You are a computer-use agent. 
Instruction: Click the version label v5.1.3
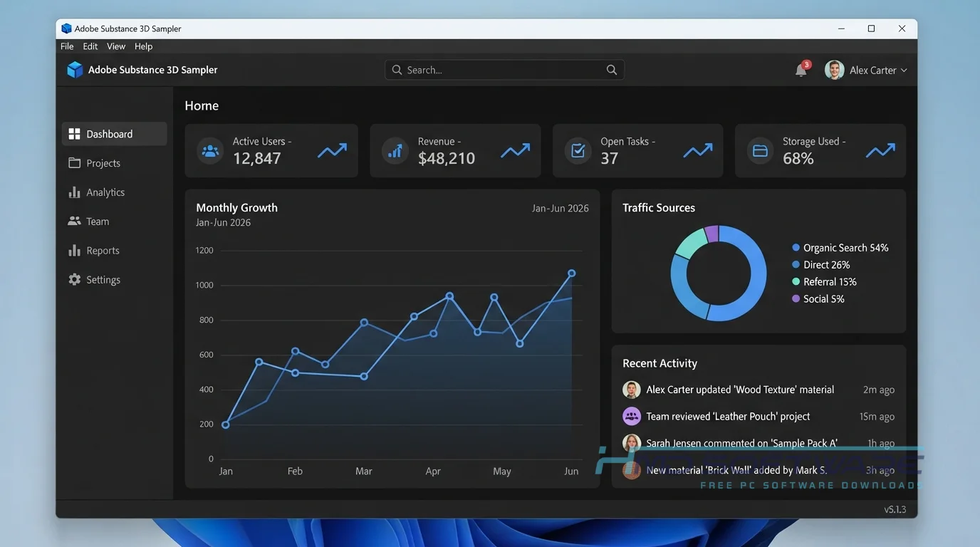click(895, 509)
